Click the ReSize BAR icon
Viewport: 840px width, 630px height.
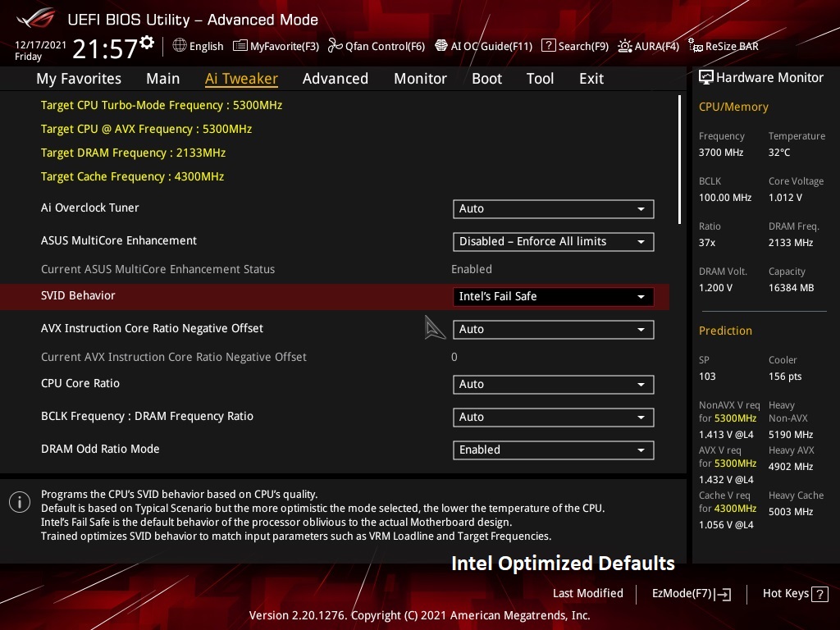pos(696,46)
